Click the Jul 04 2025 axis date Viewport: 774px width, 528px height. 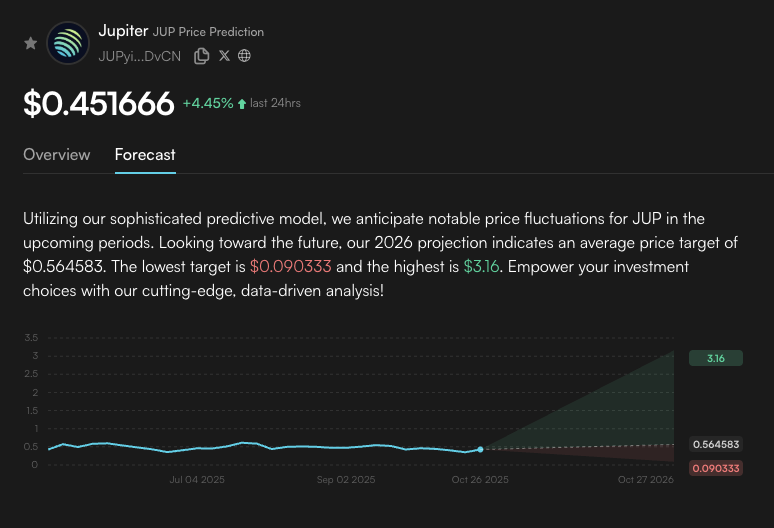pos(196,480)
